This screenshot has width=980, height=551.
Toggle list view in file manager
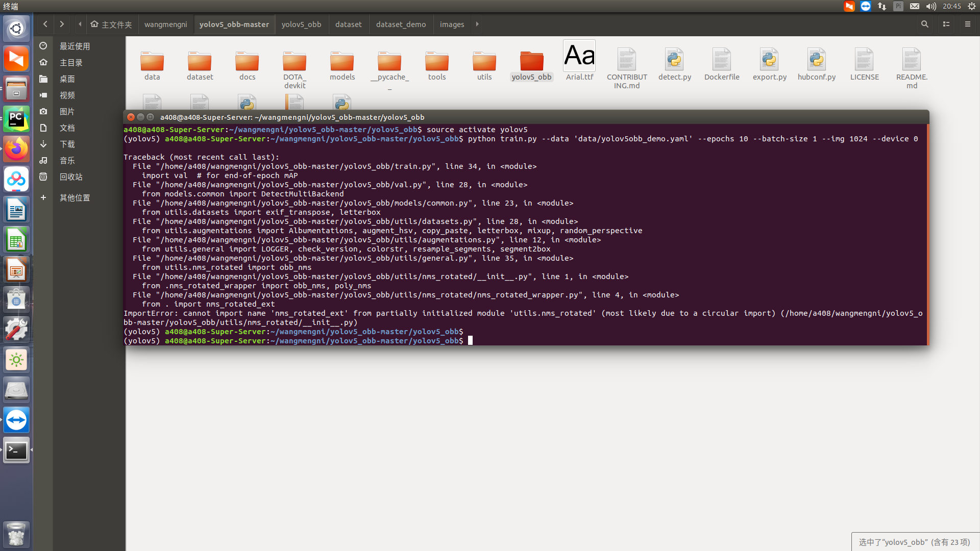946,24
